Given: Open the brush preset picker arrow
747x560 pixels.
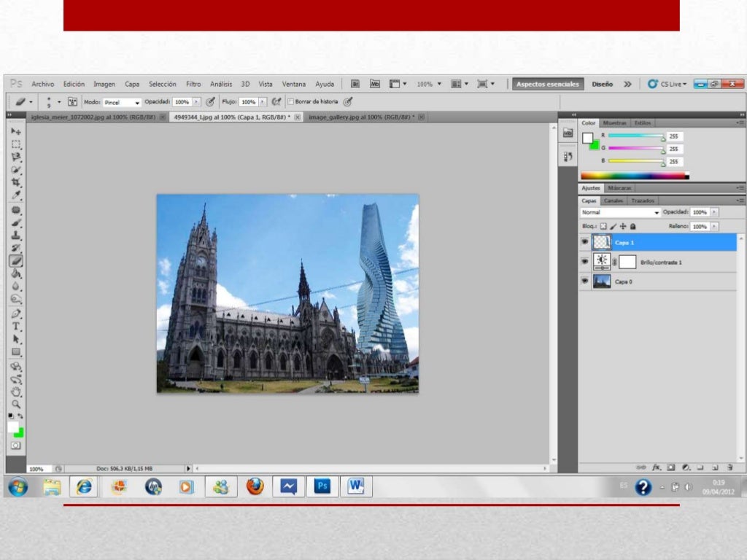Looking at the screenshot, I should [59, 102].
